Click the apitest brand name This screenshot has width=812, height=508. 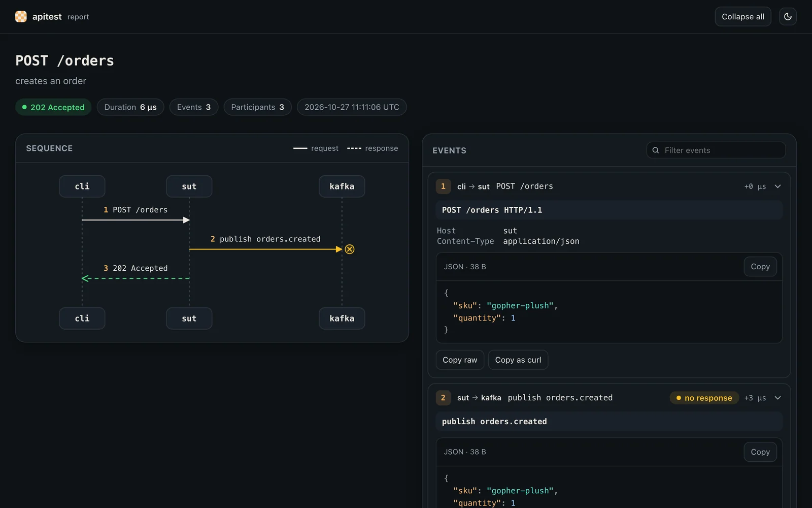tap(47, 17)
